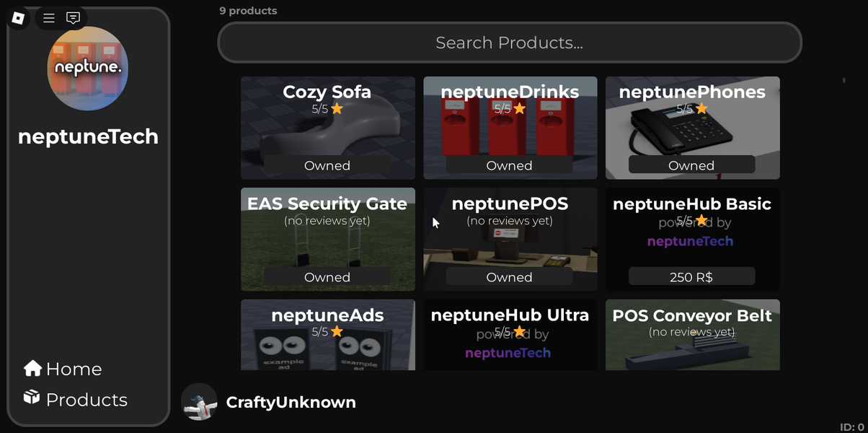Open the neptuneDrinks product title
Viewport: 868px width, 433px height.
pyautogui.click(x=510, y=92)
